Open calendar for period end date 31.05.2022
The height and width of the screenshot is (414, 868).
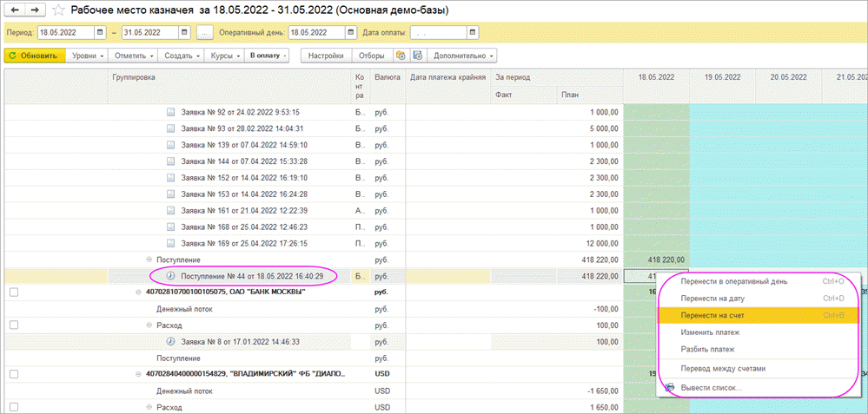pos(184,33)
